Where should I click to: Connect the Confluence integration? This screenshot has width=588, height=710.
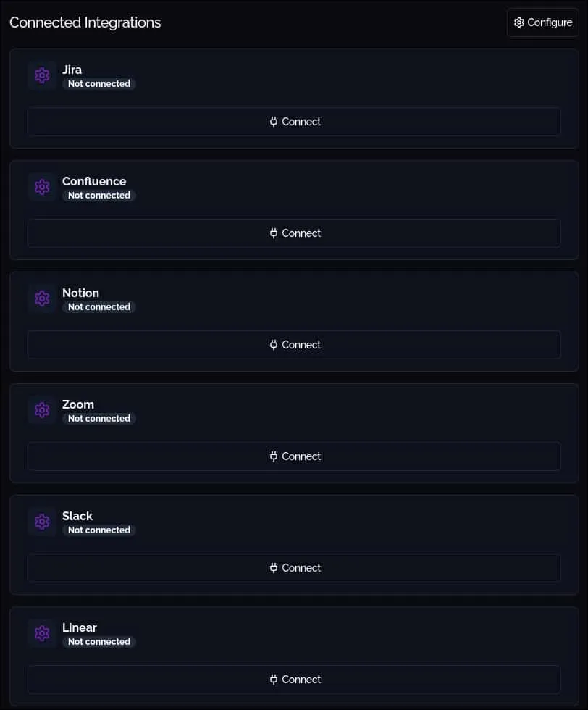[294, 233]
